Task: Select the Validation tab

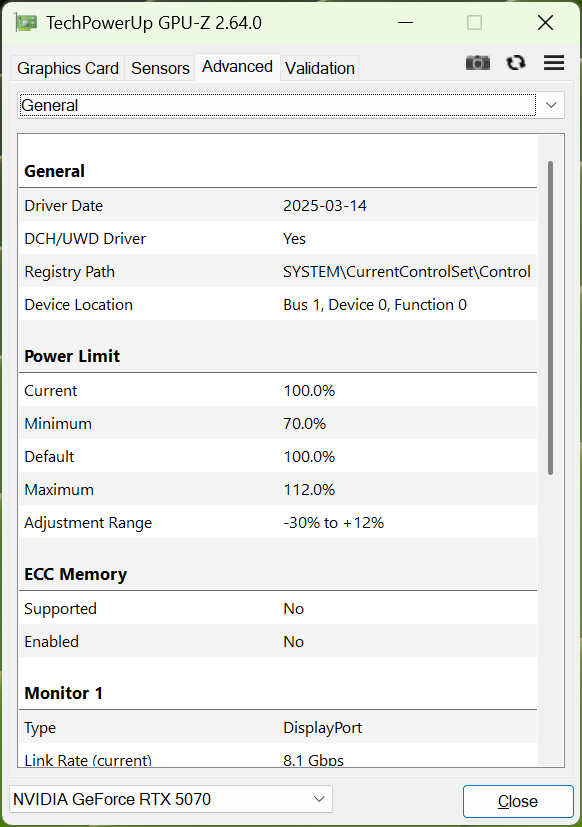Action: coord(320,68)
